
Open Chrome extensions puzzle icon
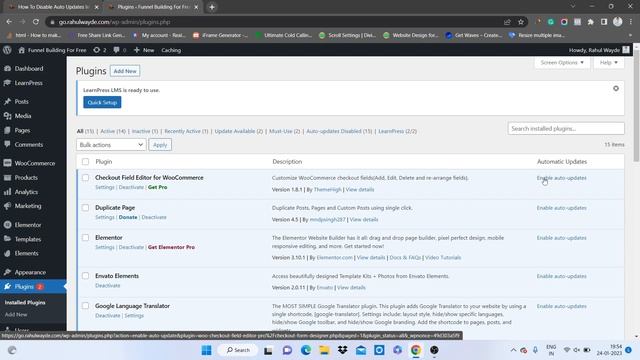pyautogui.click(x=591, y=22)
